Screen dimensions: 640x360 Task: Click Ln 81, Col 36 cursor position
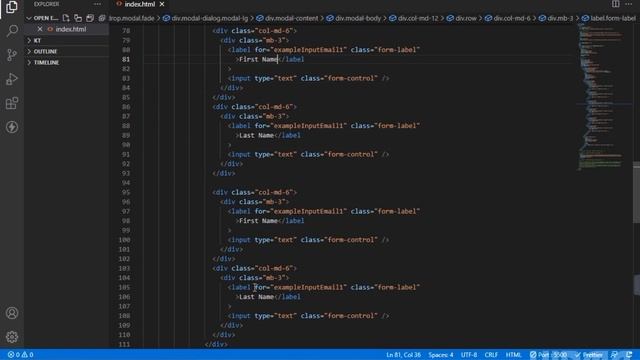[x=403, y=355]
